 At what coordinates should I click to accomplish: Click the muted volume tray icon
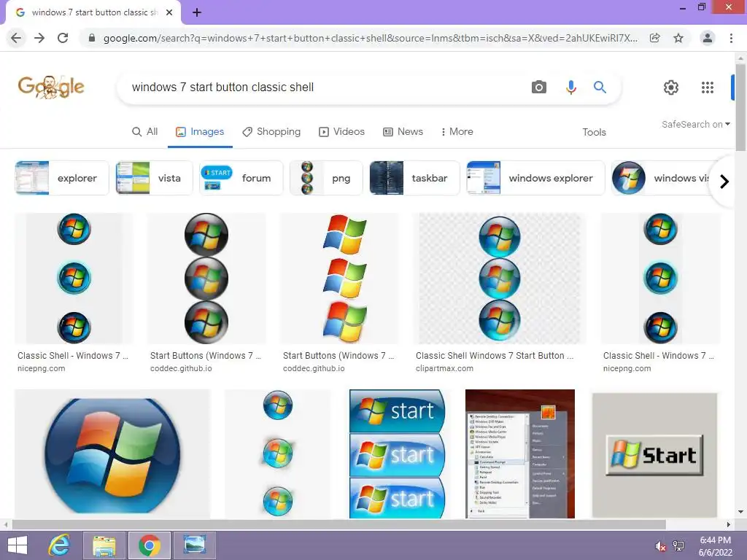[x=660, y=546]
